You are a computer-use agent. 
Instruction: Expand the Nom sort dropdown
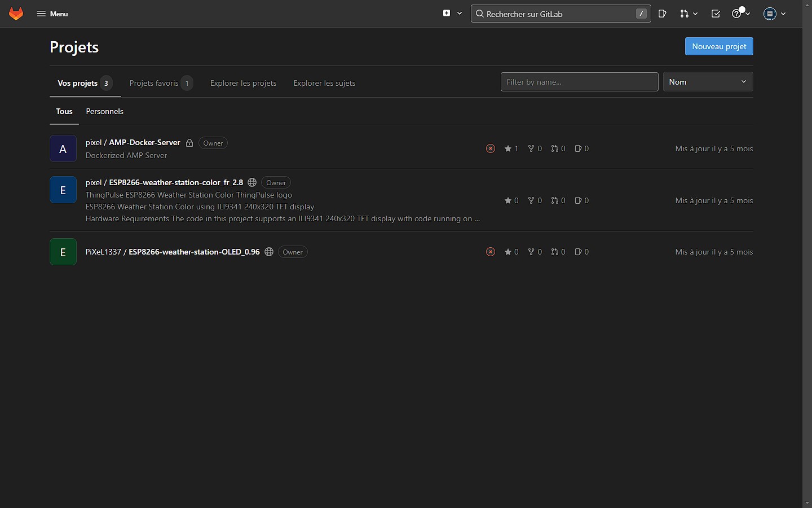point(708,82)
